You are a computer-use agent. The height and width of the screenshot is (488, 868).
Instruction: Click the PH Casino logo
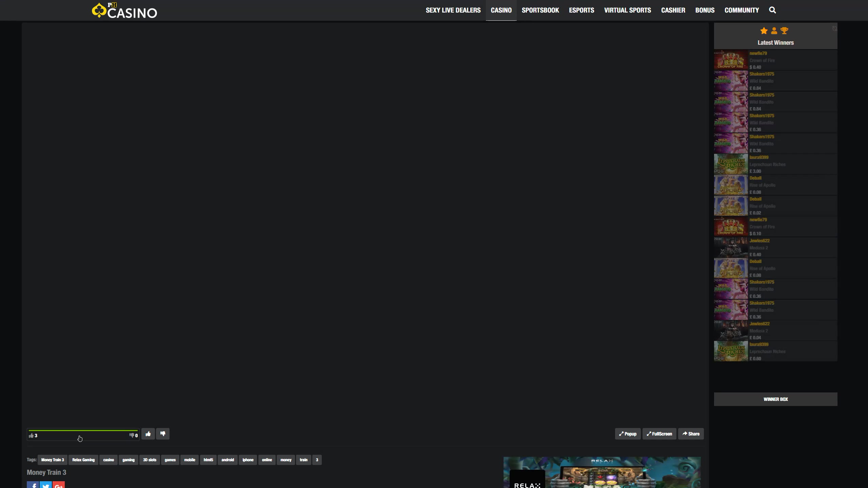124,11
